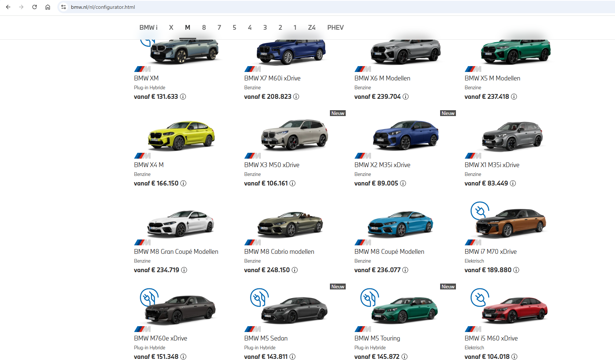The image size is (615, 364).
Task: Click the Nieuw badge on X3 M50
Action: (338, 113)
